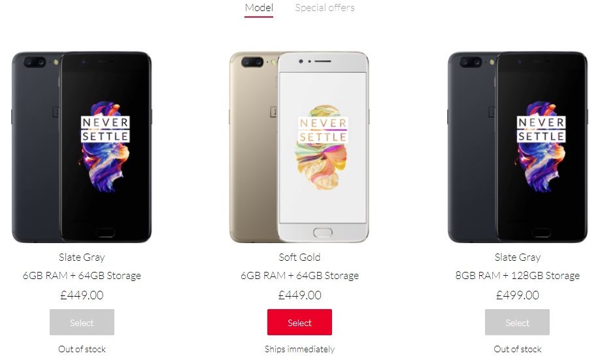Click the dual camera on the gold phone's back
The width and height of the screenshot is (602, 364).
pos(252,62)
